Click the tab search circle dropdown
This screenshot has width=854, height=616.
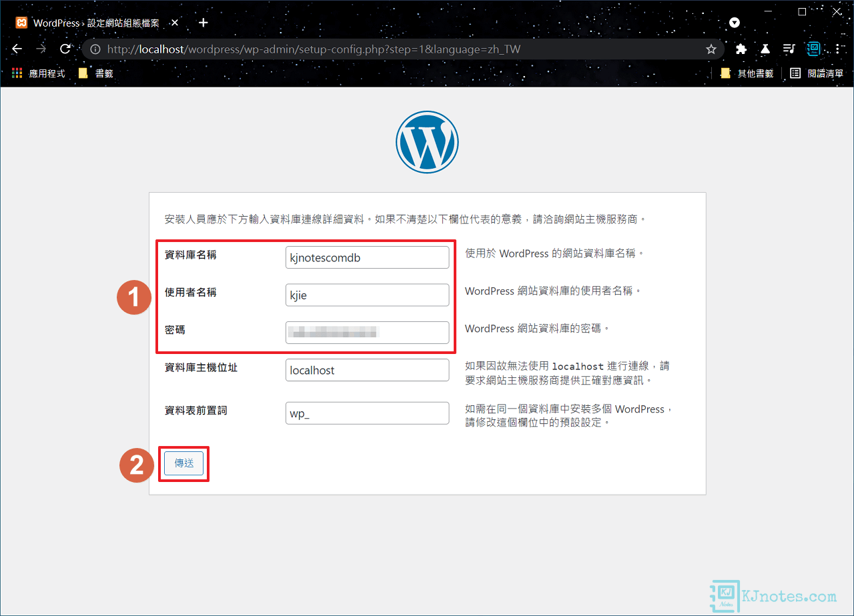click(x=735, y=23)
